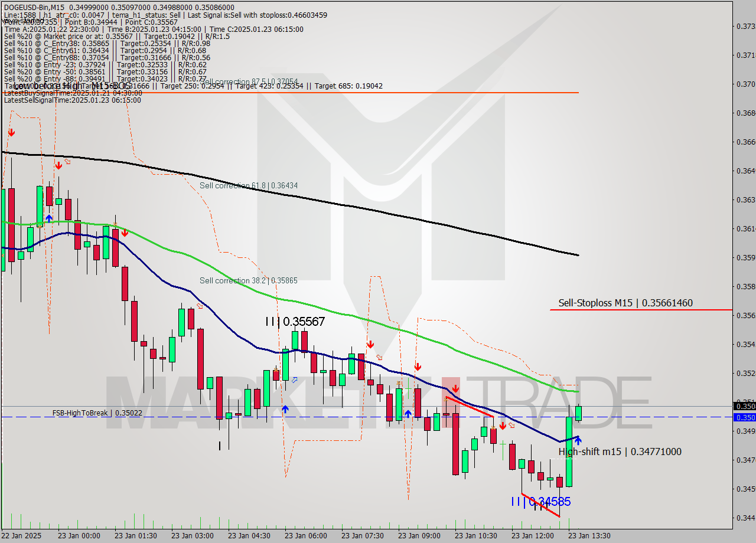This screenshot has width=756, height=543.
Task: Click the '22 Jan 2025' time axis label
Action: tap(22, 535)
